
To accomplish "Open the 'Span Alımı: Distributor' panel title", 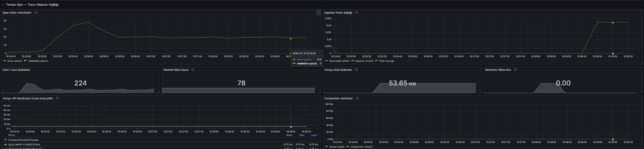I will [x=17, y=12].
